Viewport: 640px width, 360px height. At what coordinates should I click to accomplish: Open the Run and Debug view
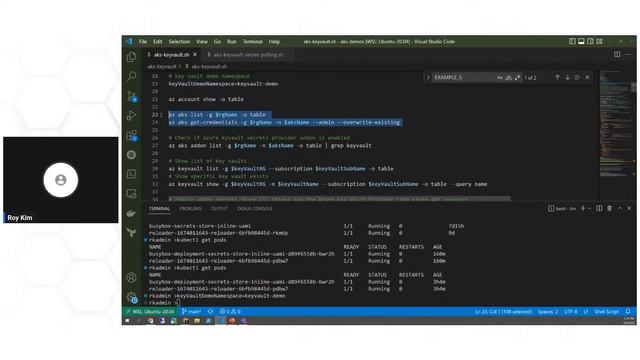(131, 116)
